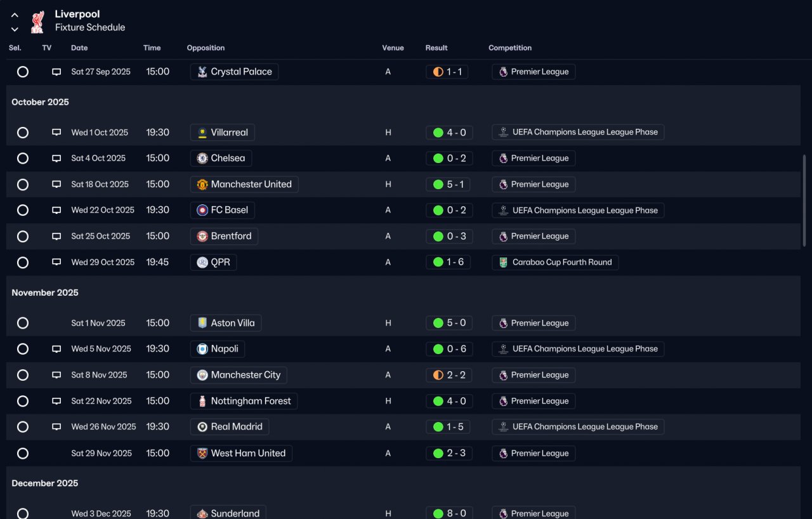
Task: Click the TV icon for Villarreal match
Action: click(56, 133)
